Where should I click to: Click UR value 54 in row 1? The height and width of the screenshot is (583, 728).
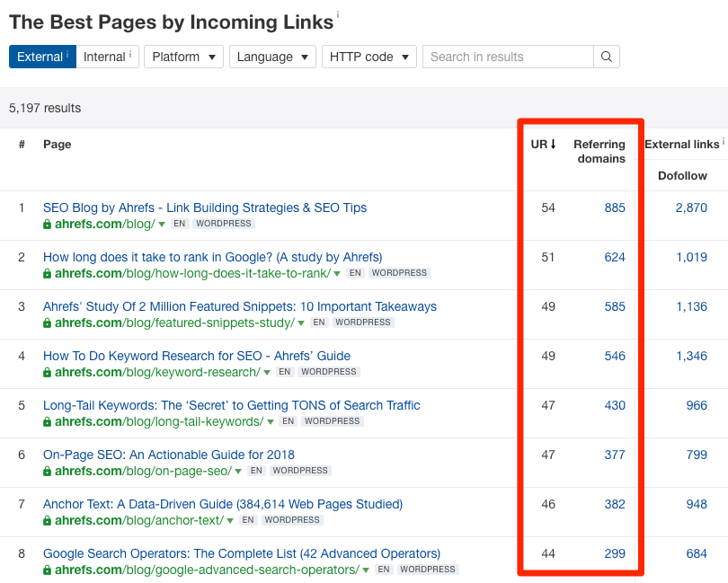tap(548, 208)
